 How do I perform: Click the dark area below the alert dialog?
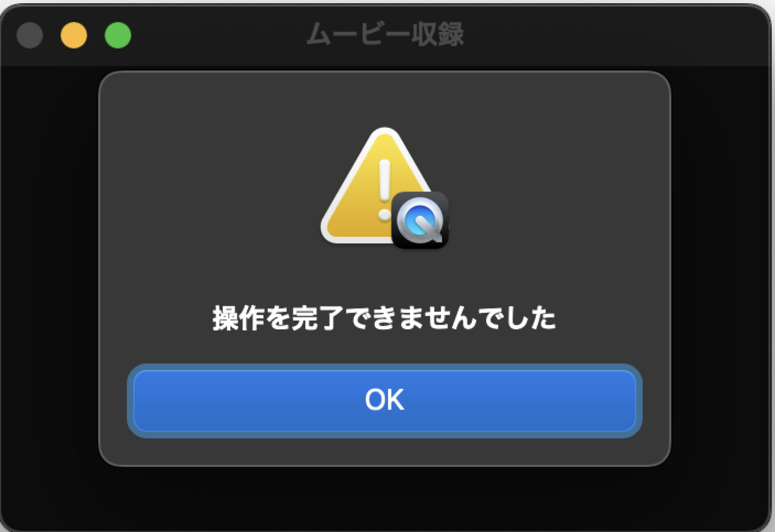tap(385, 497)
